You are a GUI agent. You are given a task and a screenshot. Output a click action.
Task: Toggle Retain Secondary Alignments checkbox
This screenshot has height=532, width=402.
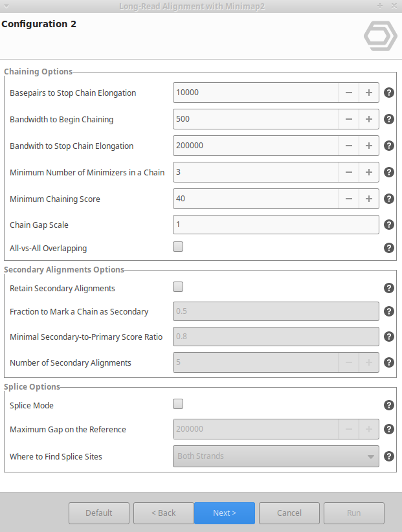pos(178,287)
